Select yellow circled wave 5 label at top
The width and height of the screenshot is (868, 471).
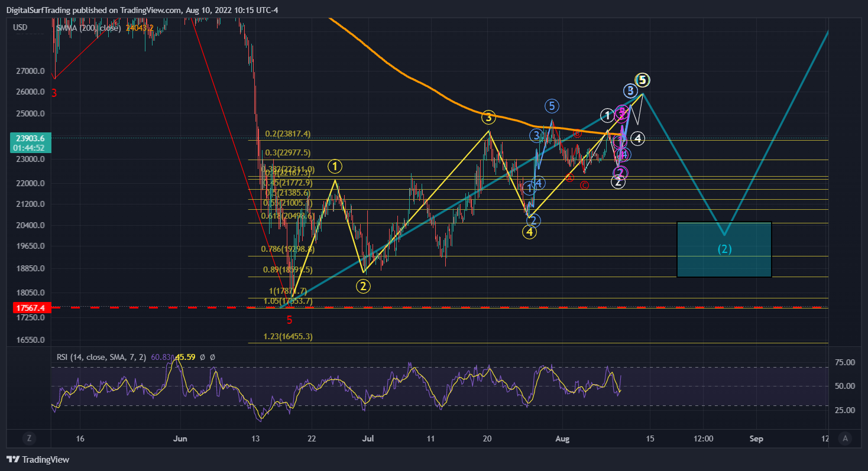pos(643,80)
